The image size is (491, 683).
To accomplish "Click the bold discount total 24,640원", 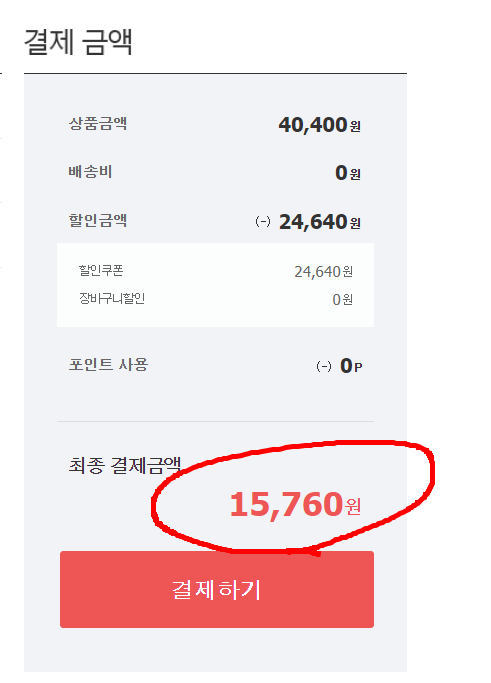I will pyautogui.click(x=319, y=222).
